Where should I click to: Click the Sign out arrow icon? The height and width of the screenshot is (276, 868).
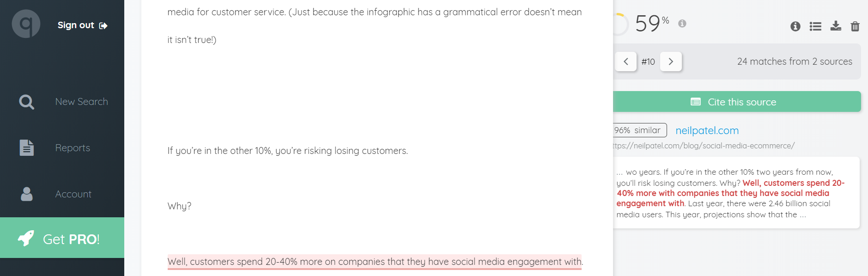[x=103, y=26]
